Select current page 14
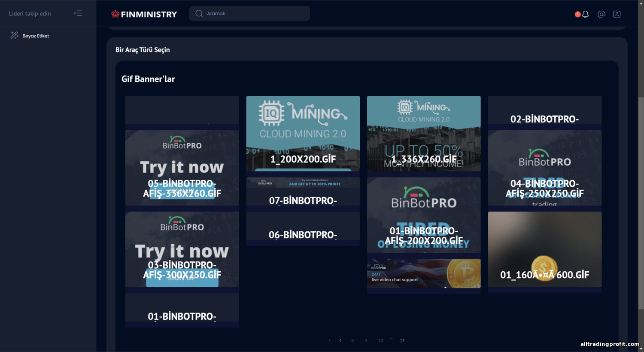 (x=402, y=340)
